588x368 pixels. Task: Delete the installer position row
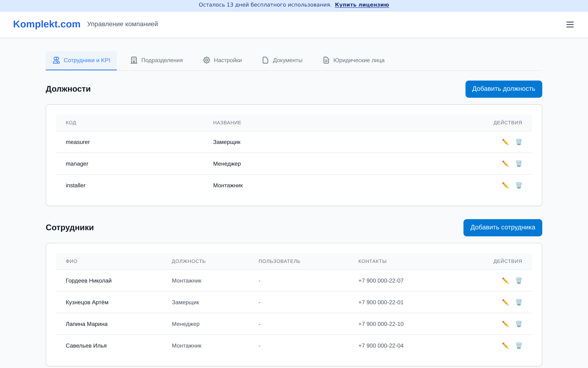point(519,185)
